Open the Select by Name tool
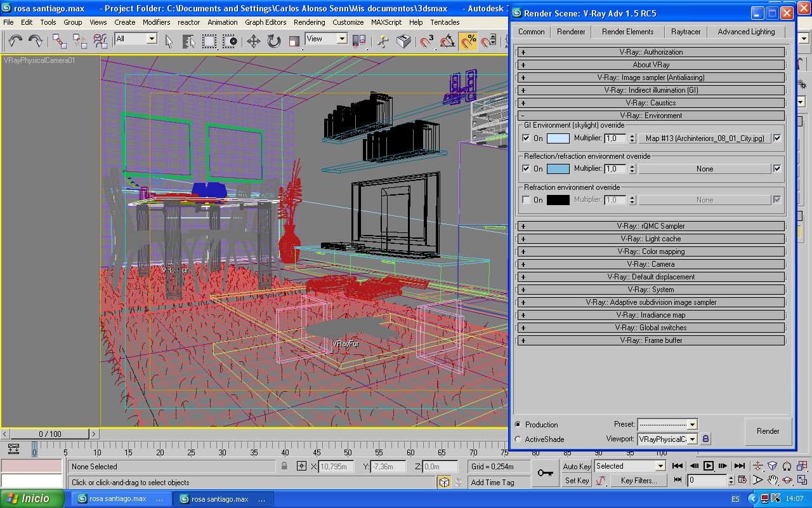Image resolution: width=812 pixels, height=508 pixels. coord(188,42)
